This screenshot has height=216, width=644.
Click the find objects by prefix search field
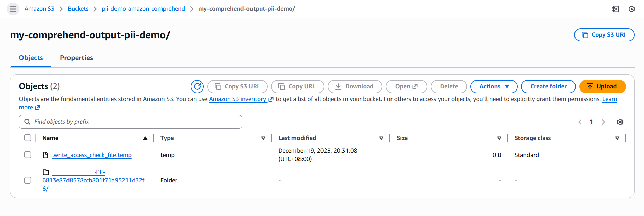130,121
